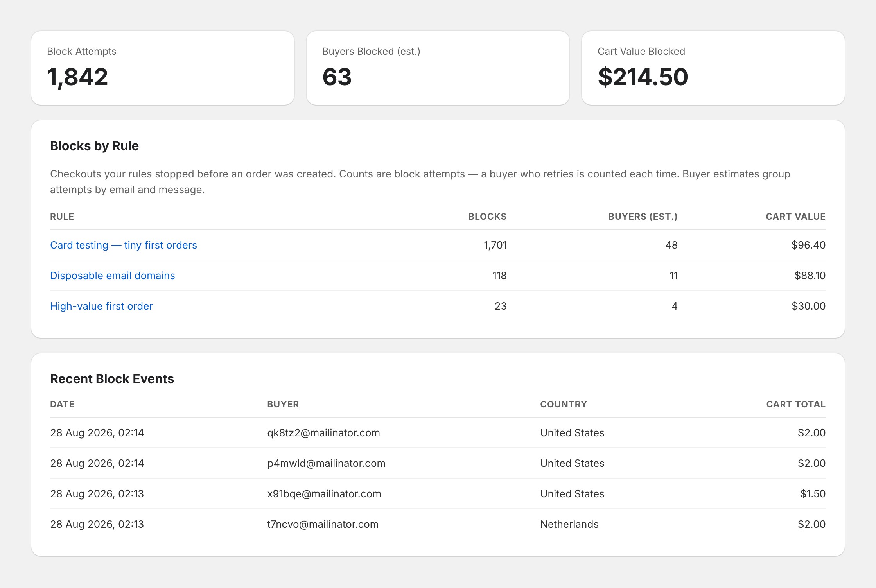Image resolution: width=876 pixels, height=588 pixels.
Task: Click the t7ncvo@mailinator.com buyer email
Action: (x=323, y=524)
